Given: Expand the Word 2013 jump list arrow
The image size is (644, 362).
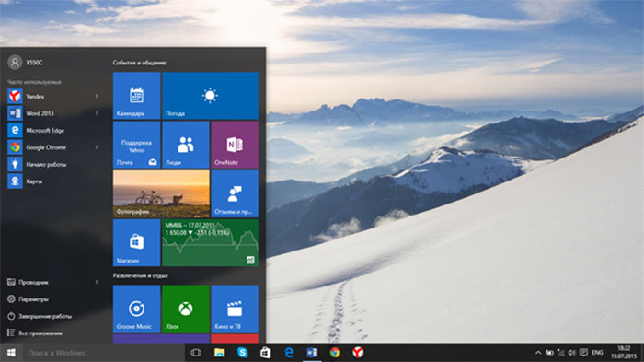Looking at the screenshot, I should tap(97, 113).
